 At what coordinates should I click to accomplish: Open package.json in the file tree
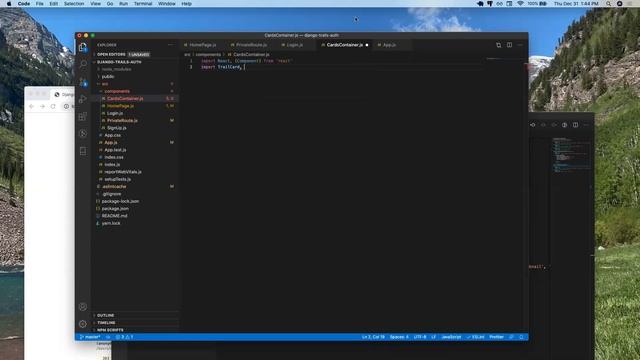coord(115,209)
